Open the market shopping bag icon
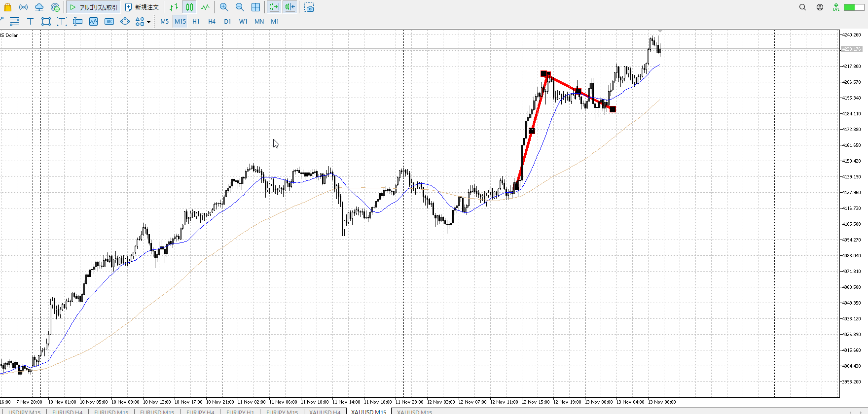The width and height of the screenshot is (868, 414). tap(7, 7)
